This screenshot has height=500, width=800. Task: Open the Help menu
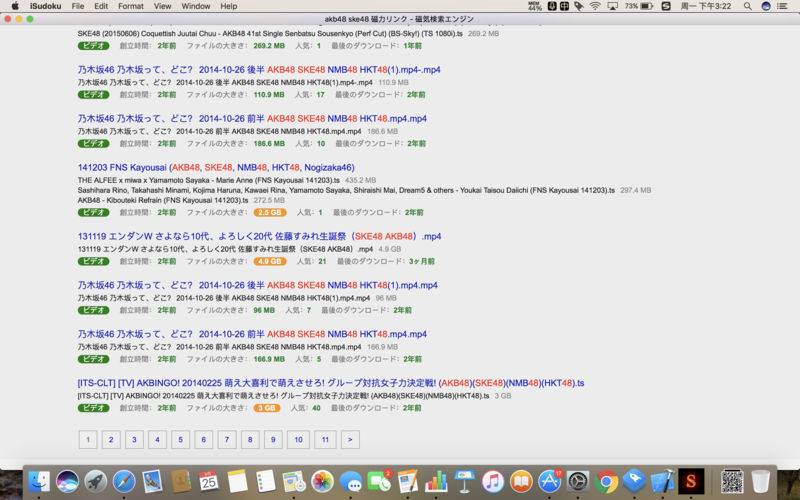(229, 6)
